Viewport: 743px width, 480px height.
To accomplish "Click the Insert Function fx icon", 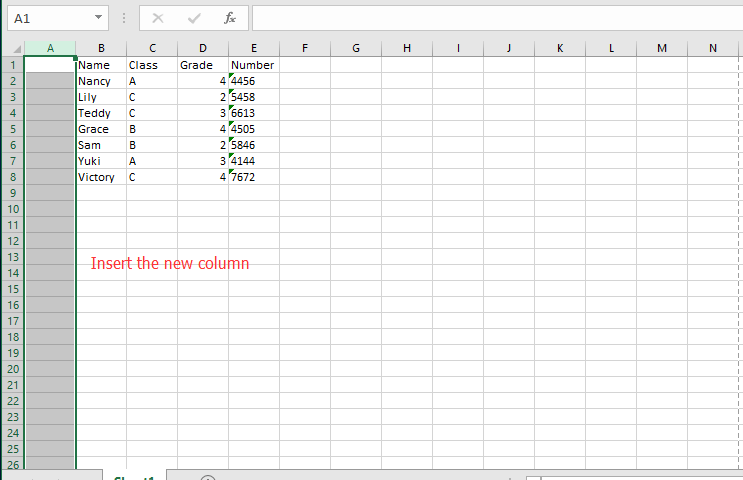I will pyautogui.click(x=229, y=18).
